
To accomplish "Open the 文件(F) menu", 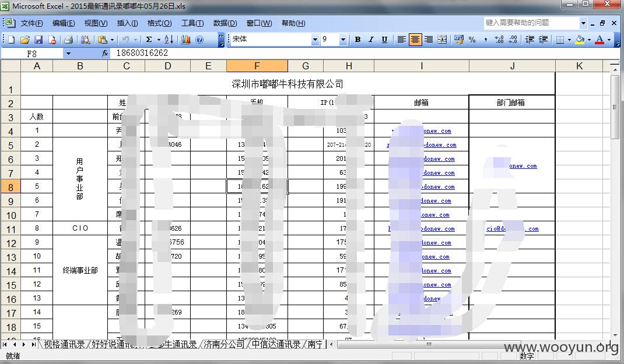I will pos(32,23).
